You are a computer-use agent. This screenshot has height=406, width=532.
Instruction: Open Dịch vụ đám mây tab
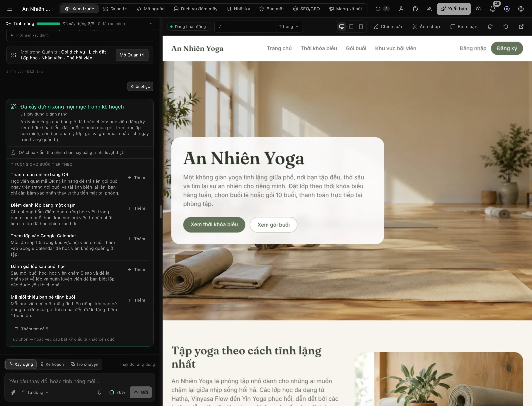coord(196,9)
